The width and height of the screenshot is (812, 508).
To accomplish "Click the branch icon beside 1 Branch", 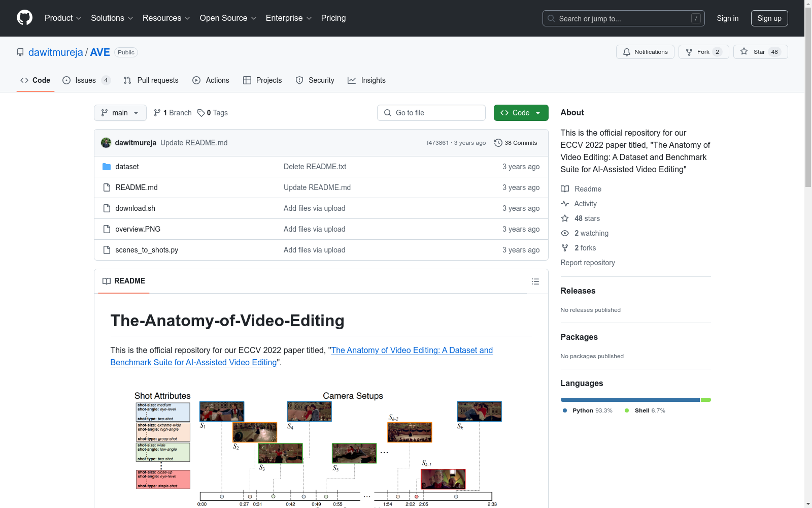I will [157, 113].
